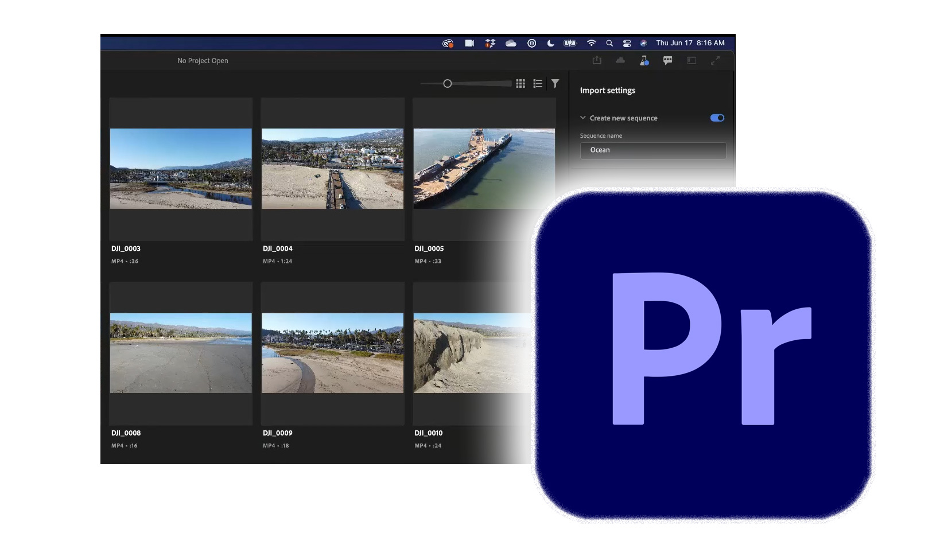Click the Import settings heading
Viewport: 940px width, 560px height.
pyautogui.click(x=608, y=91)
